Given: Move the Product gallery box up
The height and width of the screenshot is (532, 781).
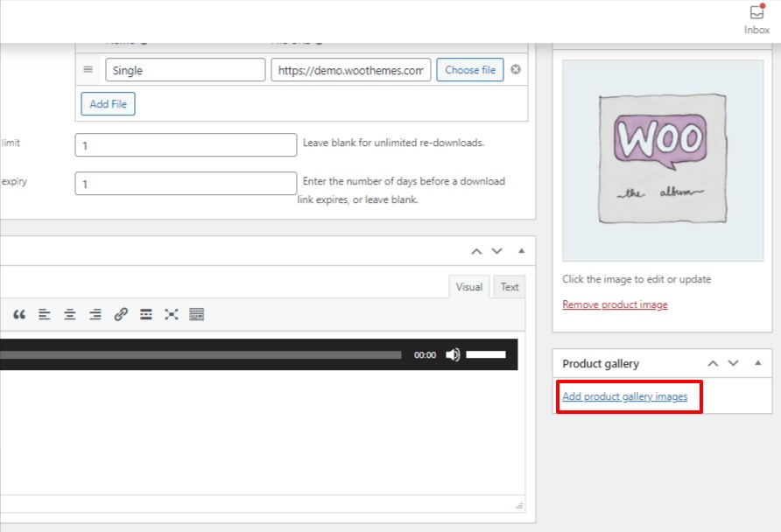Looking at the screenshot, I should pos(712,363).
